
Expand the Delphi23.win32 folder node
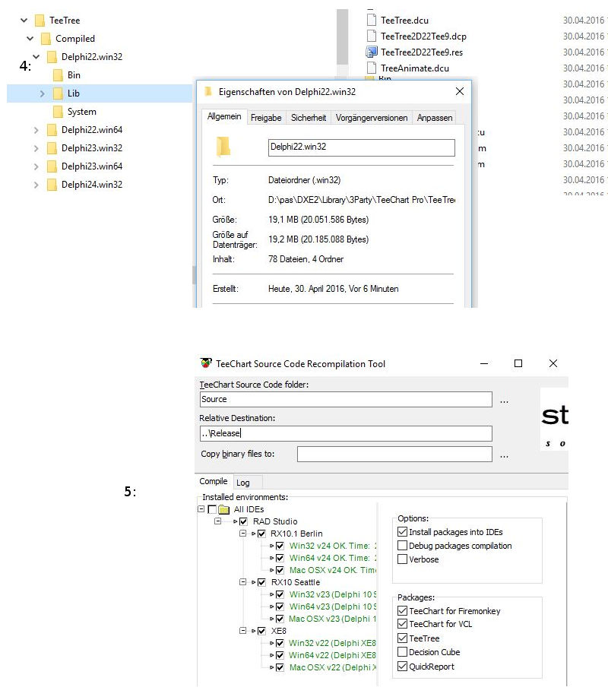pos(36,149)
